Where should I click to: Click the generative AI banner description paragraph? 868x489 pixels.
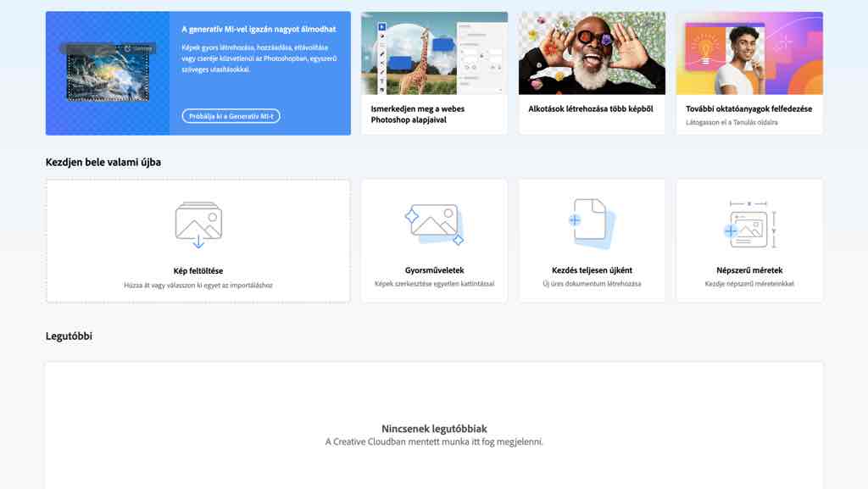click(x=259, y=58)
